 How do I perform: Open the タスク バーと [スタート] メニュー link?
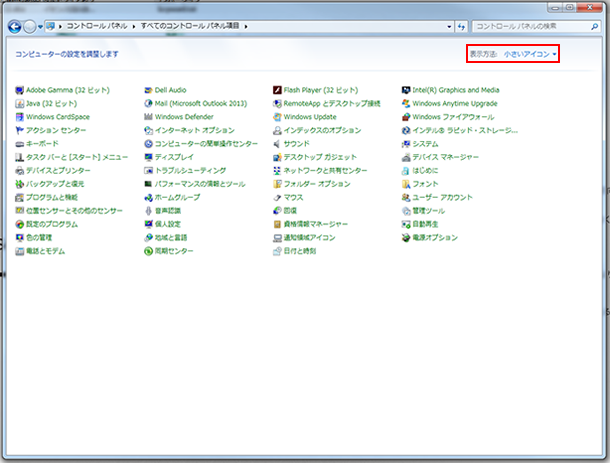click(77, 157)
